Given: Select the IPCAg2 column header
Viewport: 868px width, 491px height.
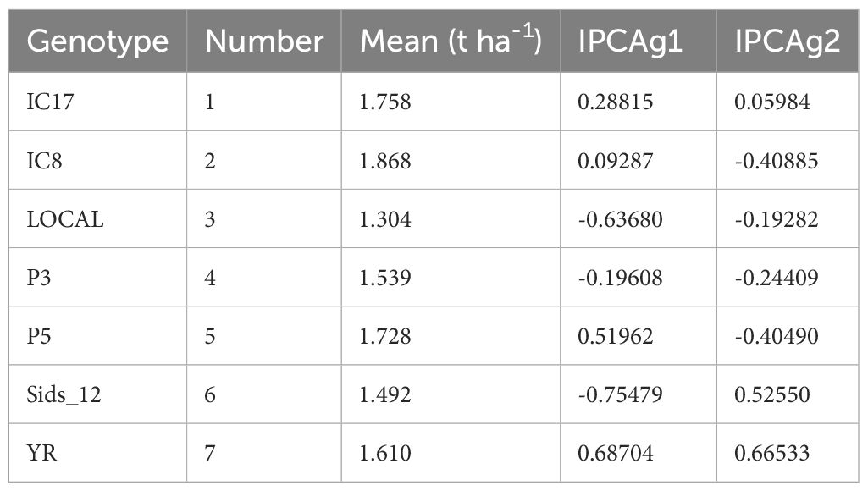Looking at the screenshot, I should coord(787,41).
